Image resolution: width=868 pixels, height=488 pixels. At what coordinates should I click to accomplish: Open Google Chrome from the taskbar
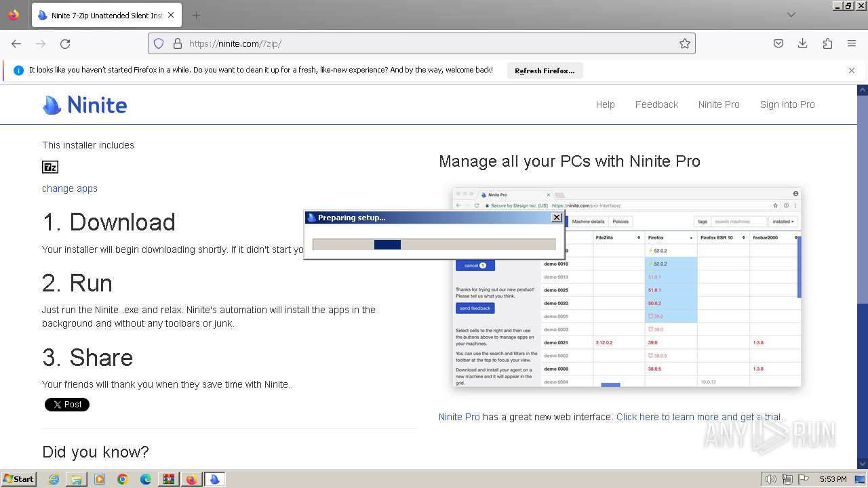point(123,479)
